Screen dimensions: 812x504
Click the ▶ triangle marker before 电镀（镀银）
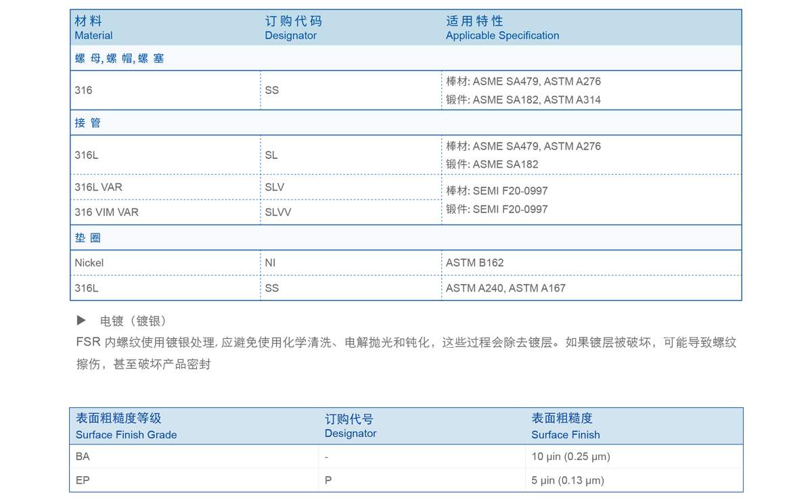pyautogui.click(x=81, y=319)
